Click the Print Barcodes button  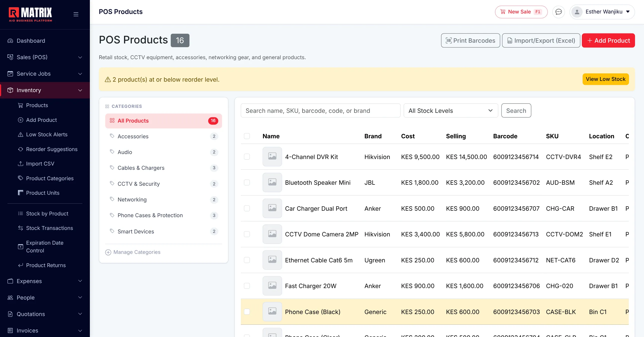471,40
